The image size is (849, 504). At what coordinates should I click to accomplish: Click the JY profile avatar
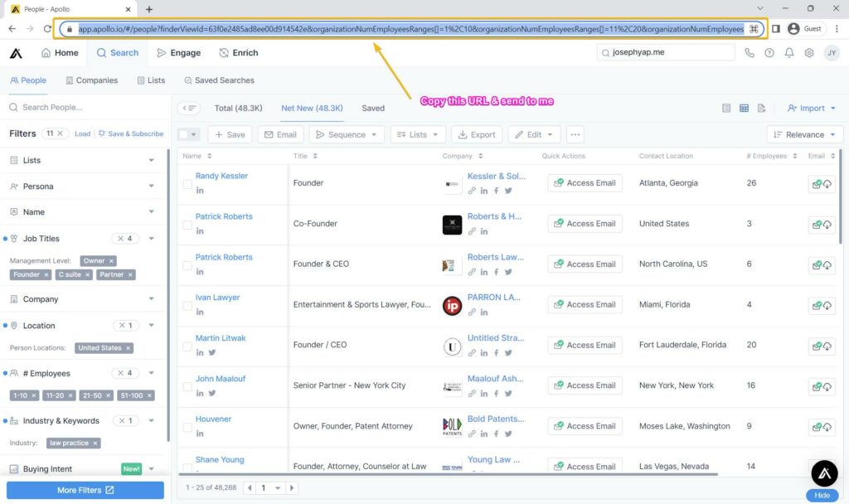(x=832, y=53)
